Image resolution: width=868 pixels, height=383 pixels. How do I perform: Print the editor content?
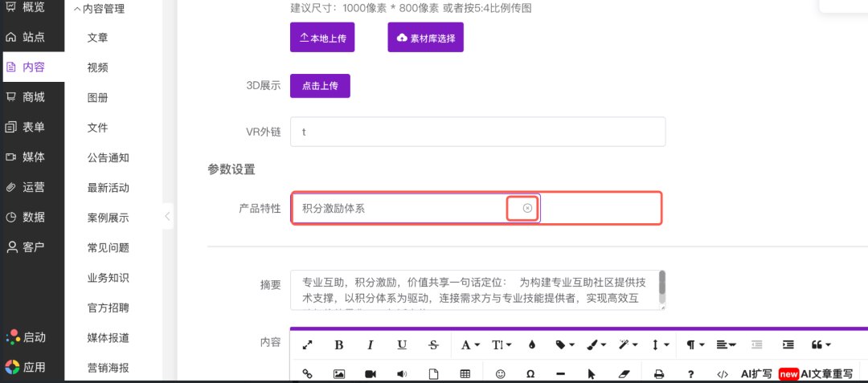click(x=659, y=374)
